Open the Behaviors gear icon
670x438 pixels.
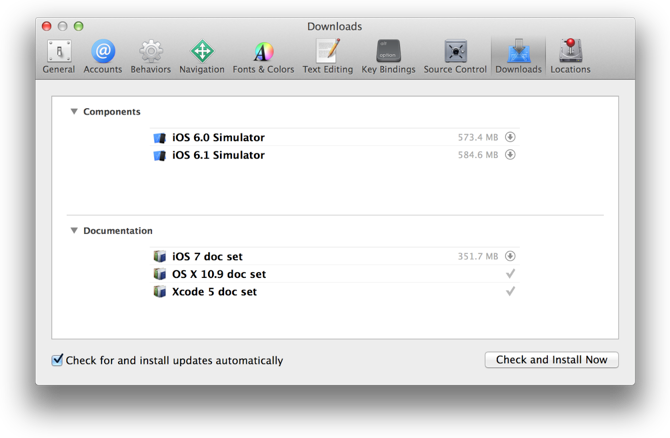(x=151, y=52)
